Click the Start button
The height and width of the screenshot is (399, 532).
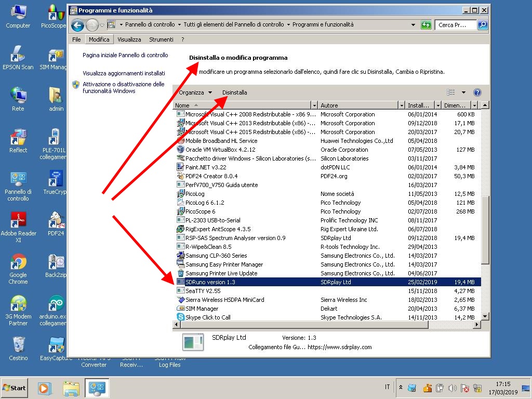pos(14,388)
